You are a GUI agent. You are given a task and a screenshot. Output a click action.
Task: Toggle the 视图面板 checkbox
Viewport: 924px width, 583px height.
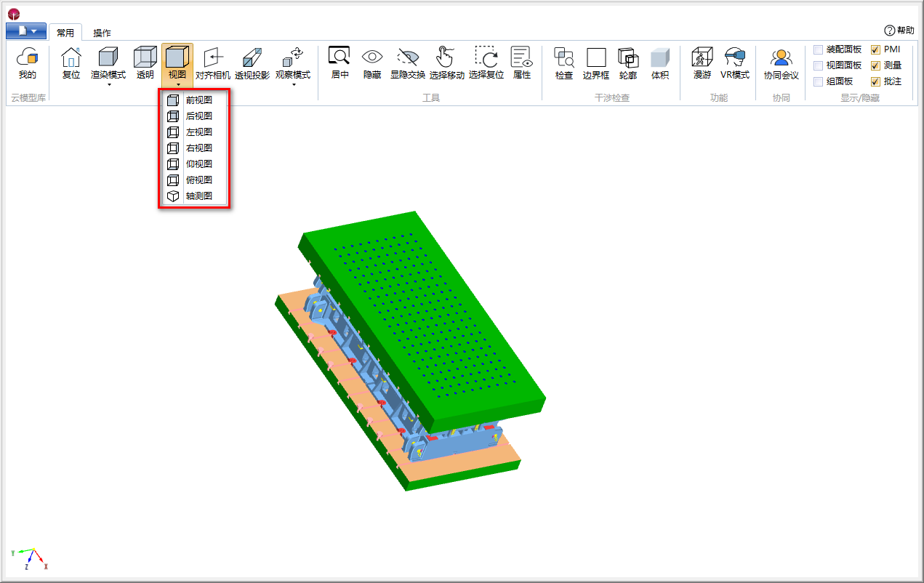click(819, 65)
